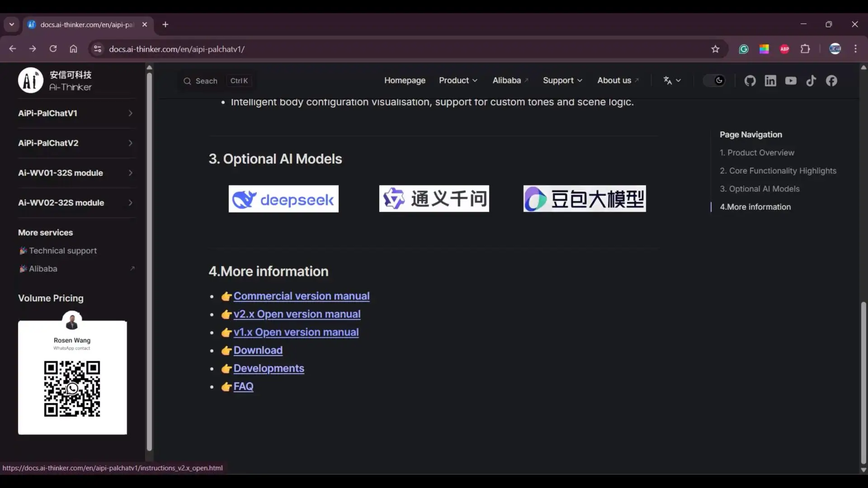Open a new browser tab
The height and width of the screenshot is (488, 868).
165,25
